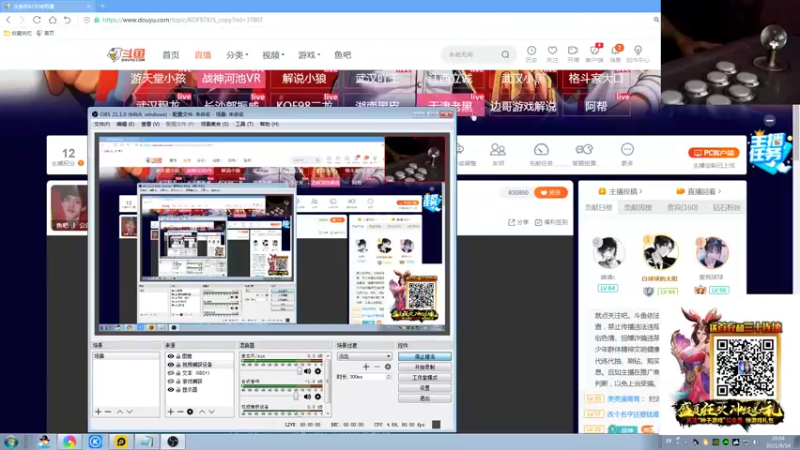Hide the 显示器 source

(171, 390)
